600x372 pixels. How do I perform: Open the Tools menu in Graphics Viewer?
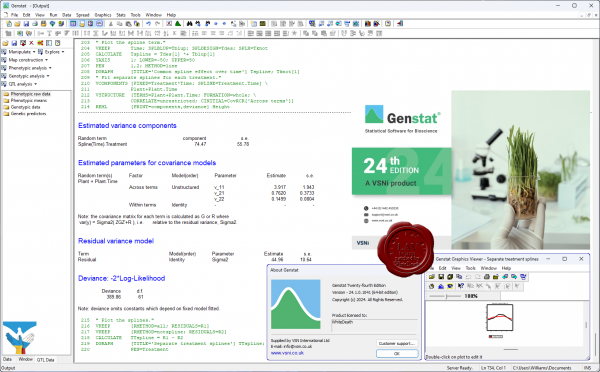click(471, 268)
